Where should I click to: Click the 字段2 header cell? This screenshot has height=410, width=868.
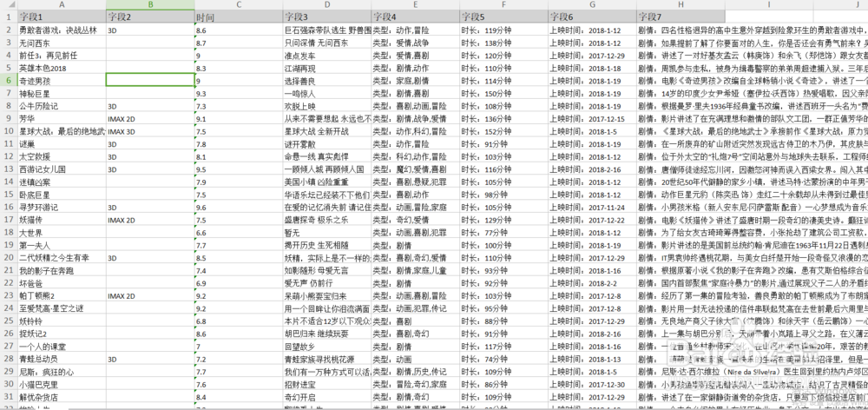(x=150, y=17)
